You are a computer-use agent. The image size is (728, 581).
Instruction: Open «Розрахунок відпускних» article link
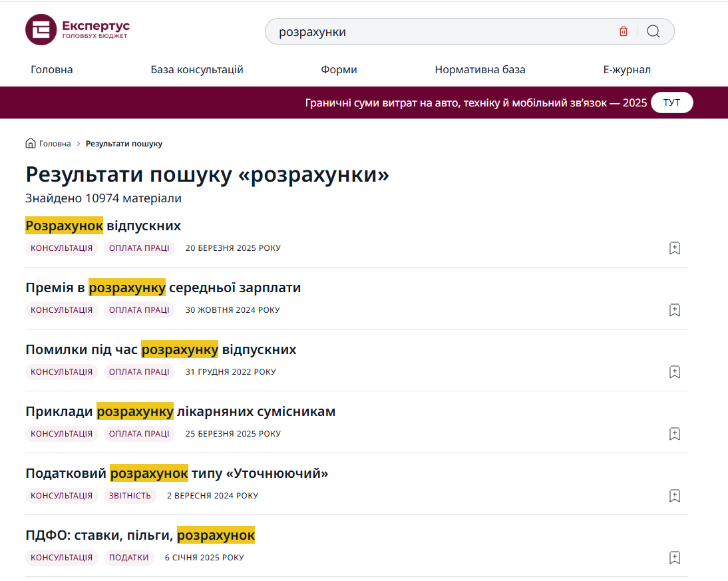click(103, 226)
